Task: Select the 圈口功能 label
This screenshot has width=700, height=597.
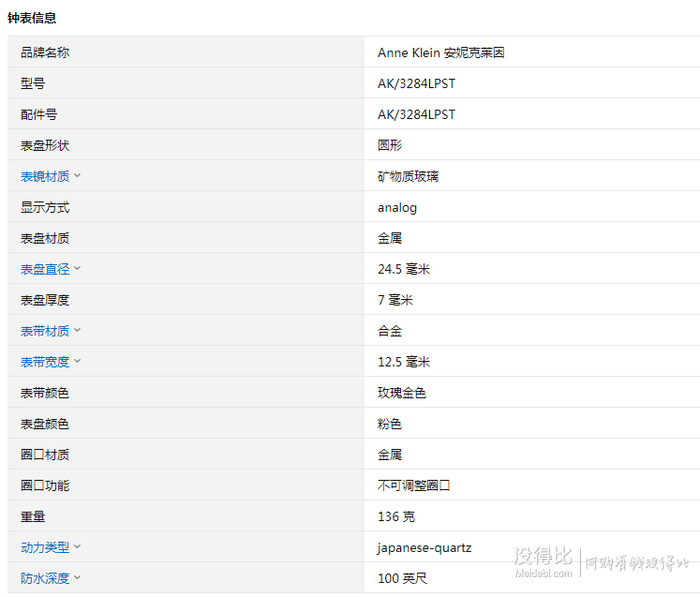Action: (x=45, y=485)
